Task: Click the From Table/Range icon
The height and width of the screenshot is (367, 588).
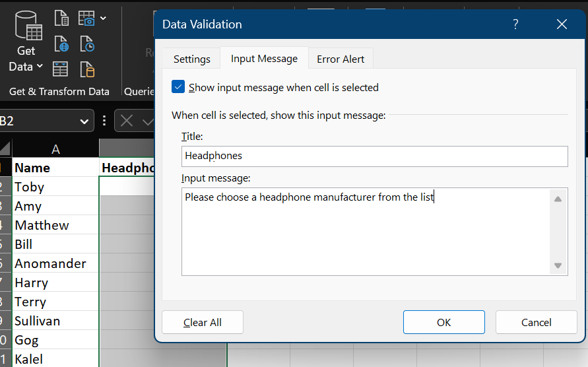Action: tap(60, 69)
